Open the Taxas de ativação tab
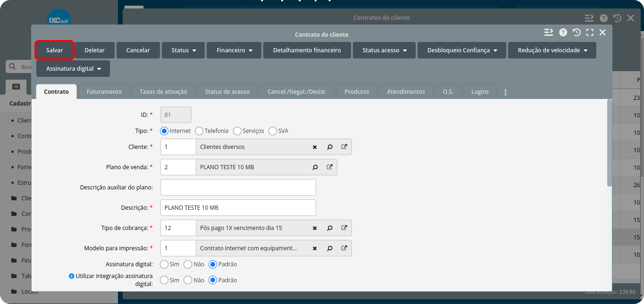Screen dimensions: 644x304 [x=163, y=91]
